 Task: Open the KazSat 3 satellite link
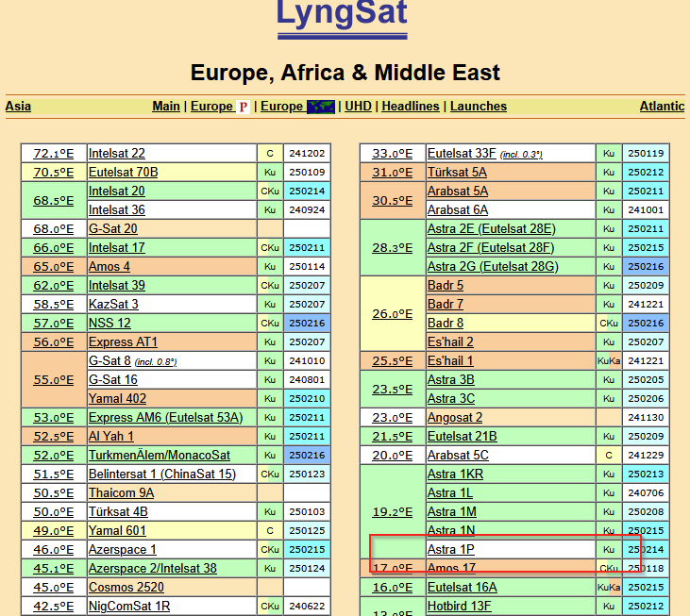113,305
